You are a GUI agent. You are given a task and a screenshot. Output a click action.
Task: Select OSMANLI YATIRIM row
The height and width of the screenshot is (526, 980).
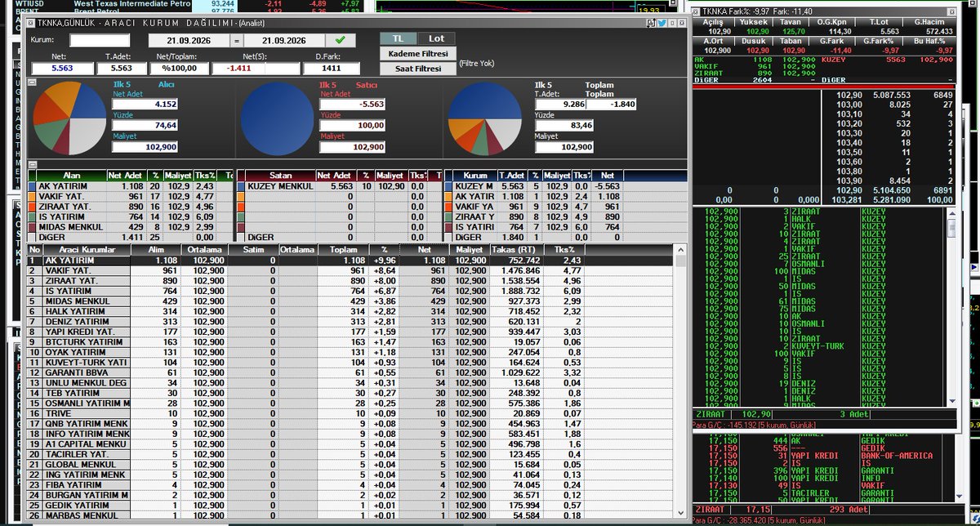pyautogui.click(x=351, y=403)
